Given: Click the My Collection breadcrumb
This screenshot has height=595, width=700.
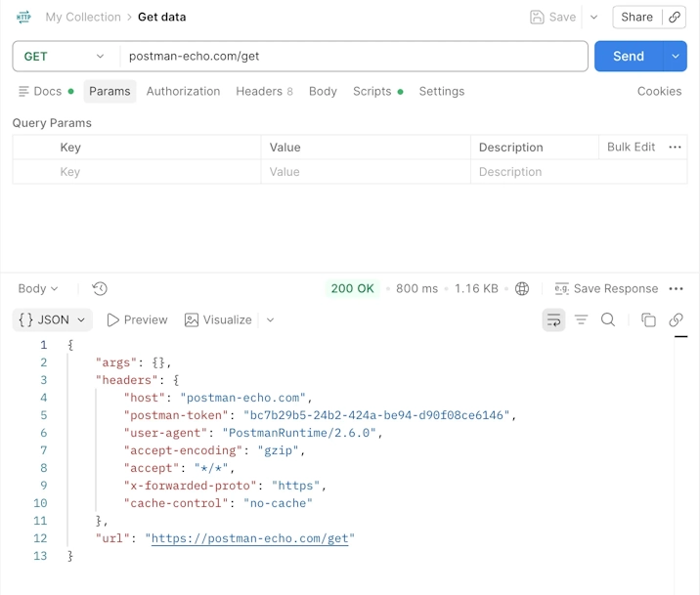Looking at the screenshot, I should (83, 17).
